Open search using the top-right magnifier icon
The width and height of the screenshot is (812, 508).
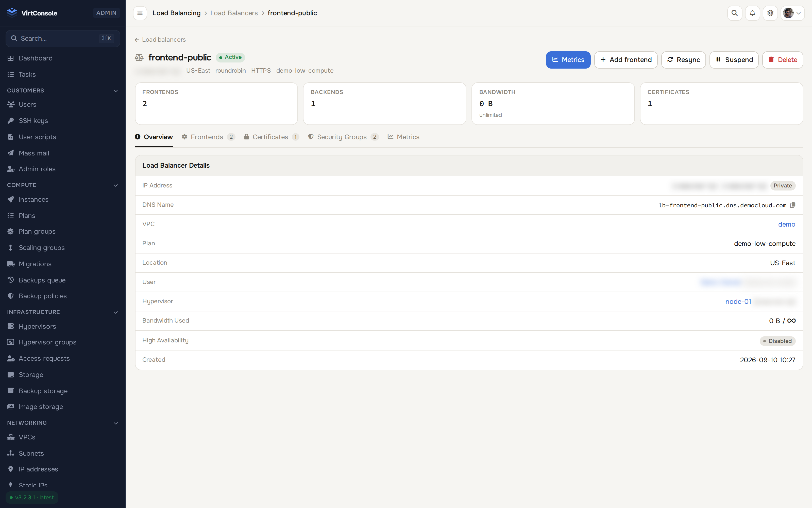click(735, 13)
